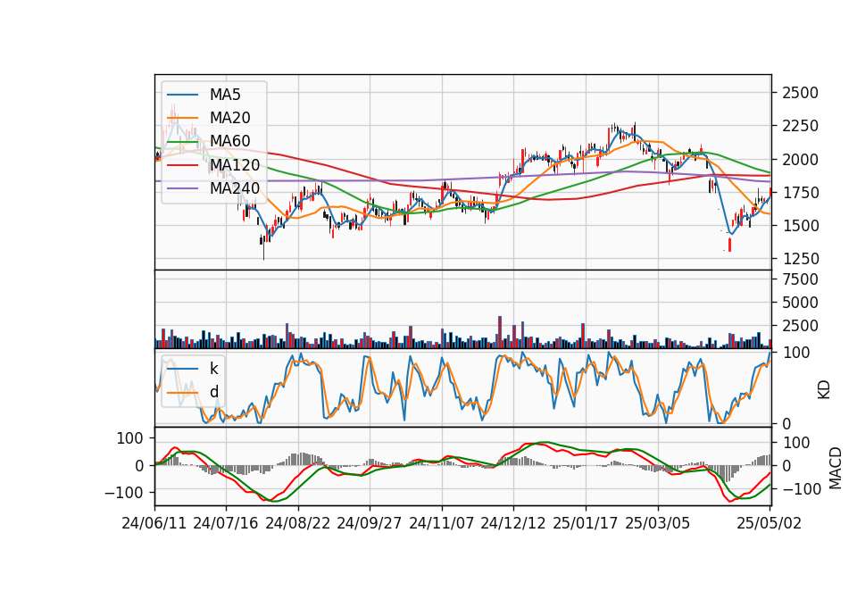Screen dimensions: 857x616
Task: Click the 1250 price axis tick label
Action: tap(800, 259)
